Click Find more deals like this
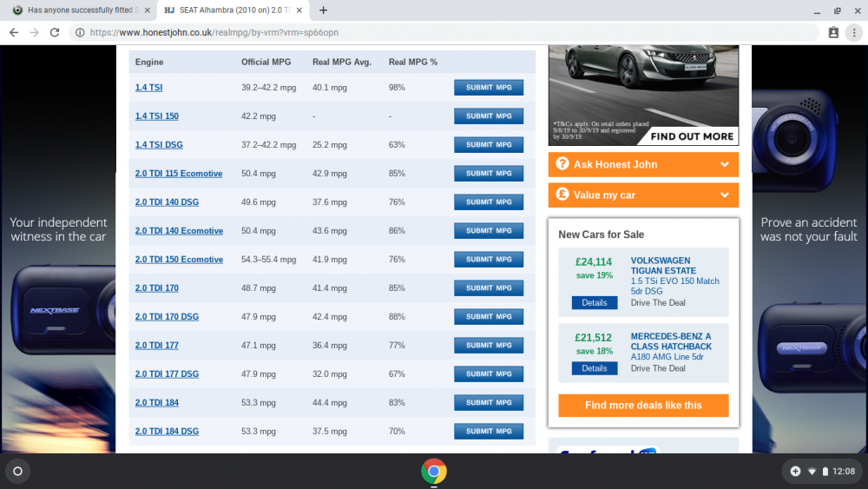This screenshot has height=489, width=868. coord(643,406)
